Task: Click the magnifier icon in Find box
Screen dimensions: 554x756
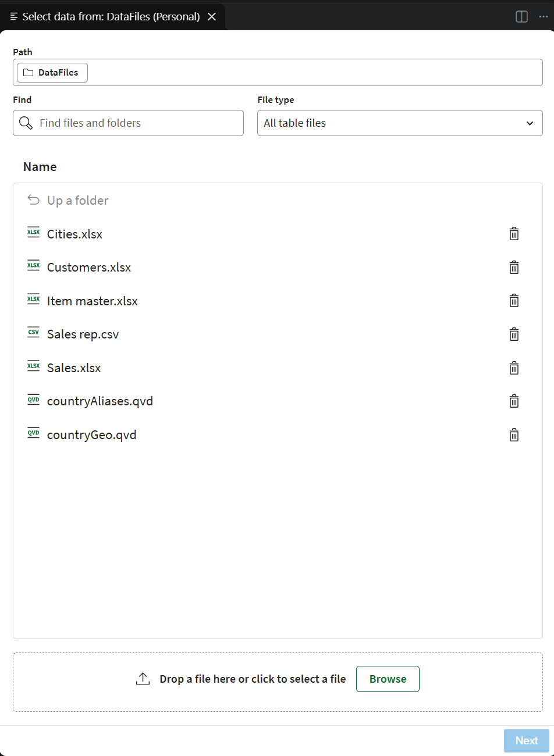Action: click(x=26, y=123)
